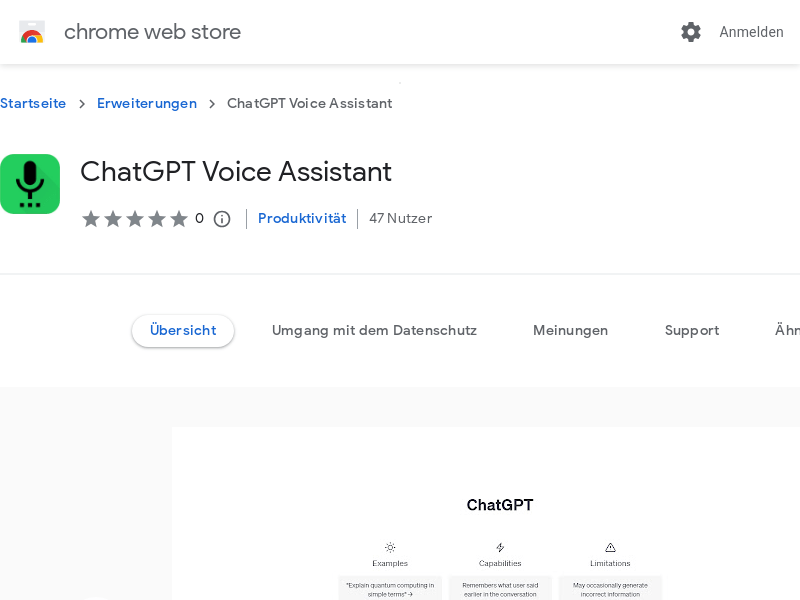Click the rating info circle icon

222,219
